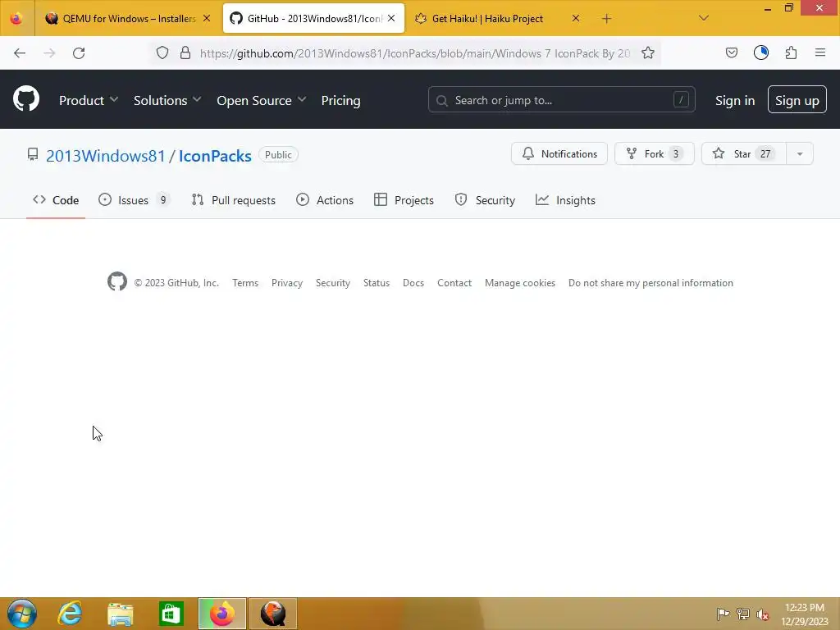The image size is (840, 630).
Task: Close the Get Haiku tab
Action: point(576,18)
